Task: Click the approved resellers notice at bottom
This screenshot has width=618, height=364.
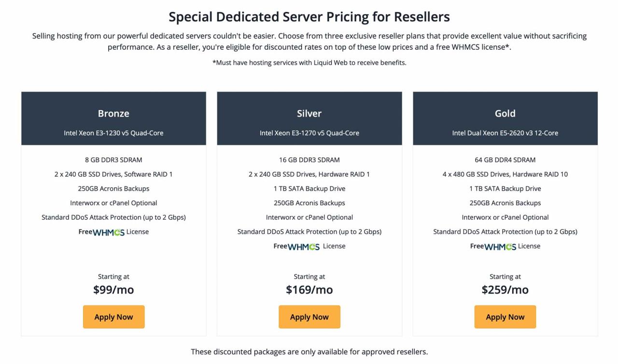Action: [x=309, y=352]
